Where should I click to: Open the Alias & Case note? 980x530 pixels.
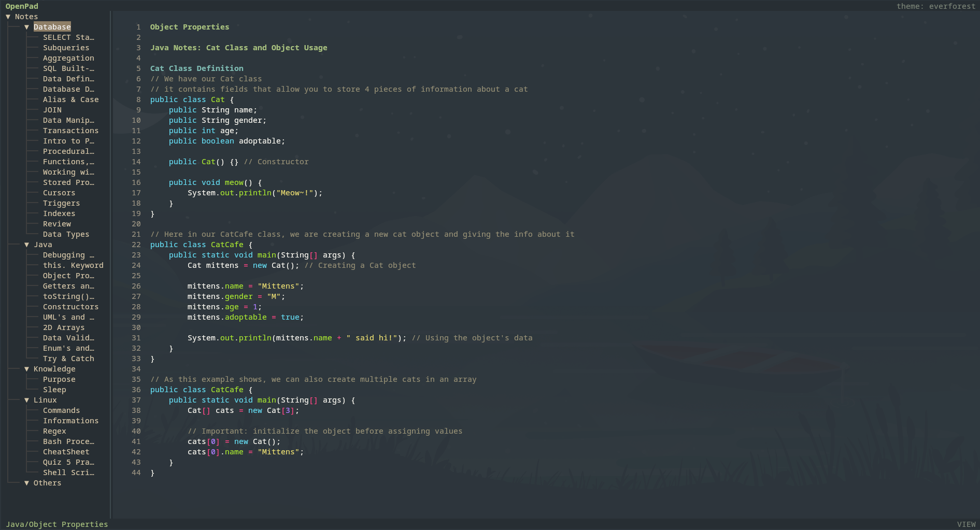point(71,99)
